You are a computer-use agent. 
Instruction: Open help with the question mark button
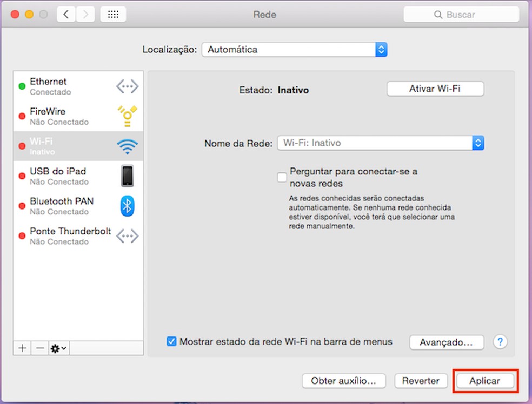point(500,342)
